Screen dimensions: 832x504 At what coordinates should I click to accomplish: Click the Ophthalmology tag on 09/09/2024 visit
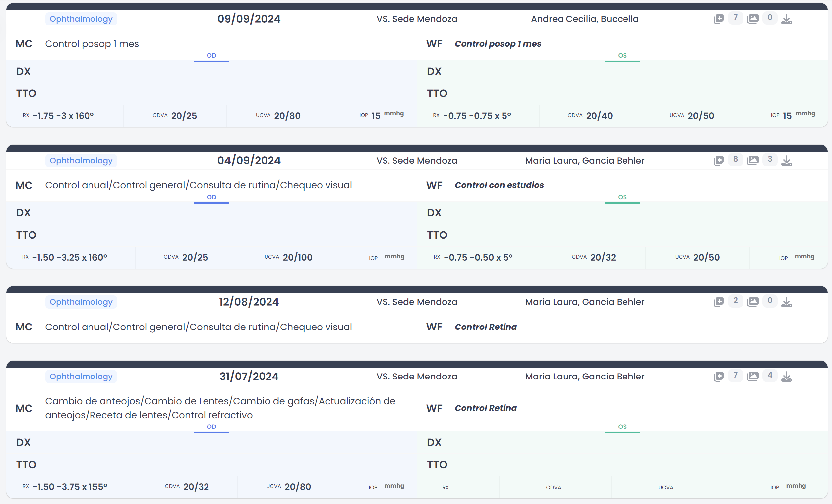click(x=81, y=19)
